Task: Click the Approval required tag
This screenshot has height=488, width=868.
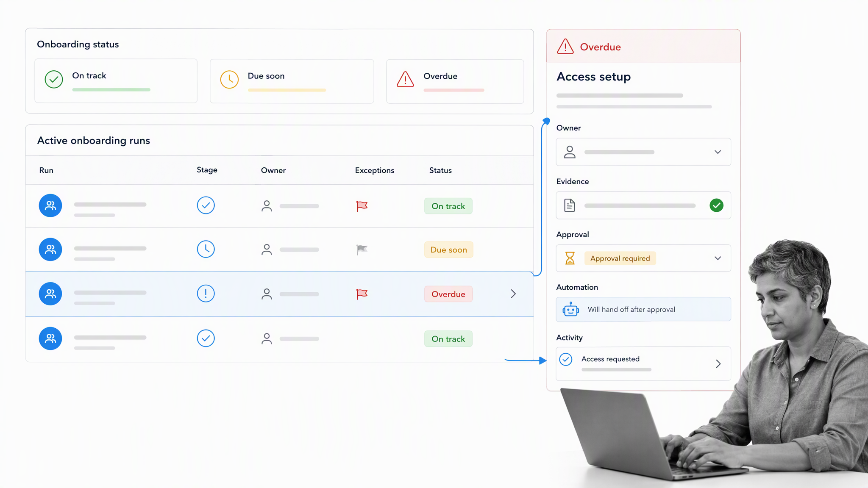Action: click(x=620, y=258)
